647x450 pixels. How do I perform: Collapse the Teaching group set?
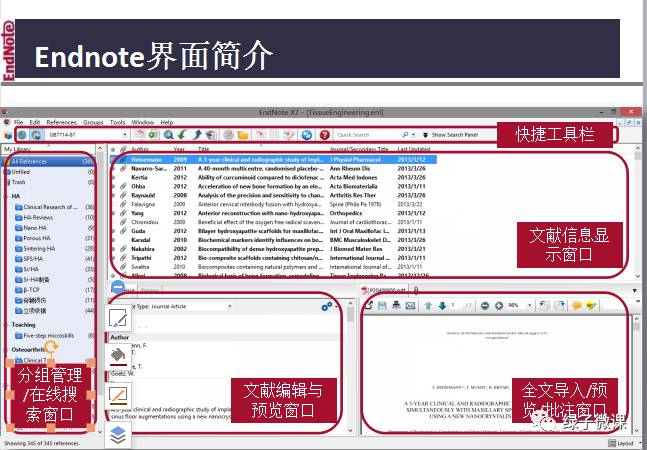pyautogui.click(x=7, y=325)
